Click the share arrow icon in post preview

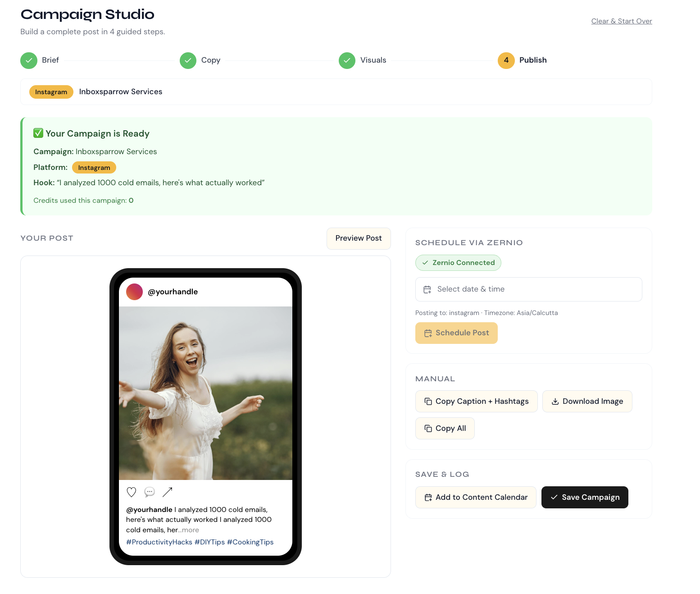click(168, 492)
